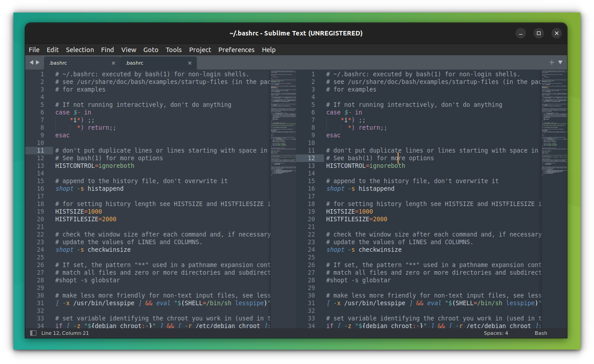
Task: Click line number 20 in the left gutter
Action: pos(40,219)
